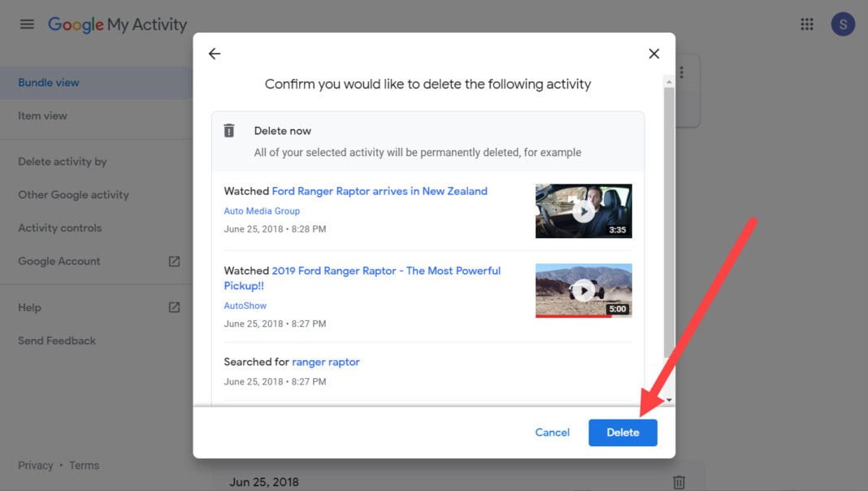
Task: Open Google Account link in sidebar
Action: click(59, 261)
